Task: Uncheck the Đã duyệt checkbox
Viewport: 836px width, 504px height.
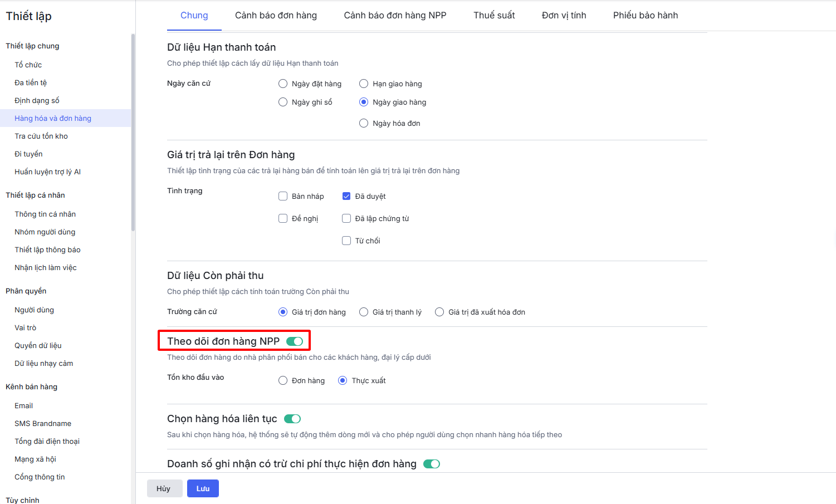Action: pyautogui.click(x=346, y=196)
